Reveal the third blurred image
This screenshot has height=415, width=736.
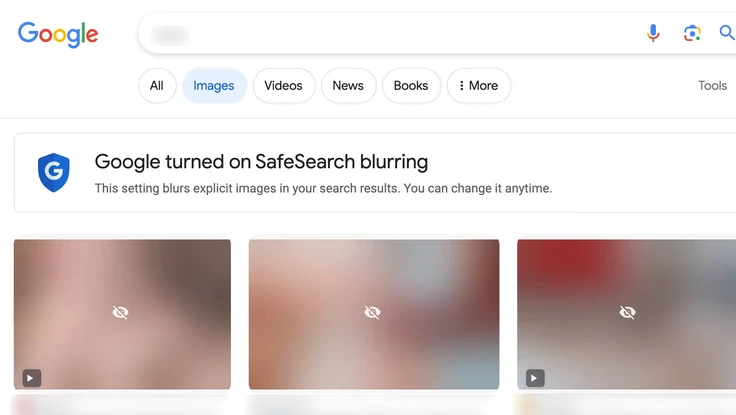point(627,313)
